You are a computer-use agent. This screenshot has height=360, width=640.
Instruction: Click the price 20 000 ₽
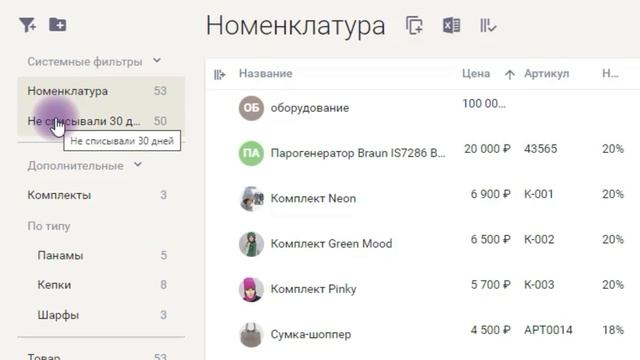point(487,149)
